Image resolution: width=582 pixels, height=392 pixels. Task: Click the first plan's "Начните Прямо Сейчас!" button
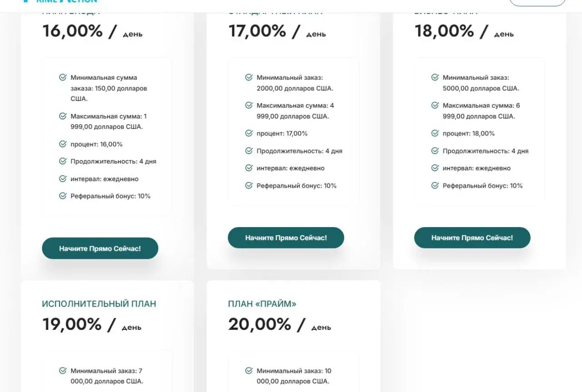click(100, 248)
